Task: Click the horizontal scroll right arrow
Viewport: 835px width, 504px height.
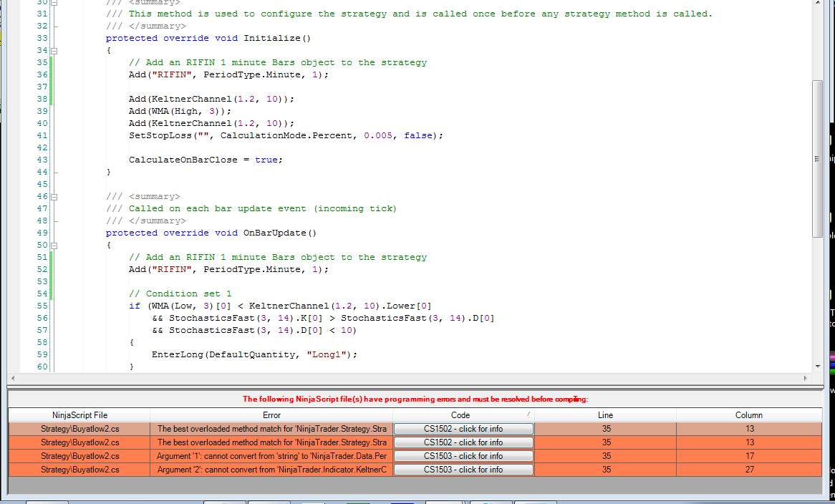Action: click(805, 378)
